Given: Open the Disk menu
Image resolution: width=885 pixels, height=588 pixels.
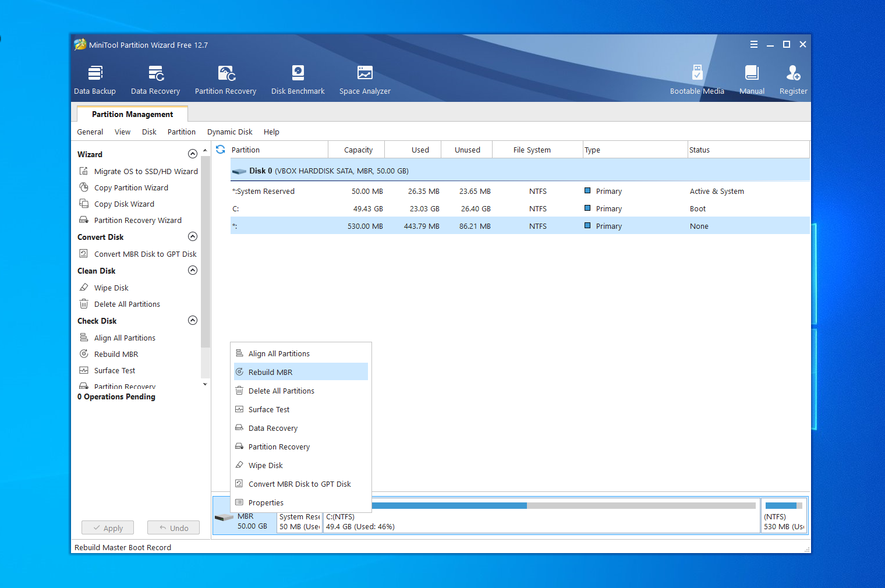Looking at the screenshot, I should [149, 132].
